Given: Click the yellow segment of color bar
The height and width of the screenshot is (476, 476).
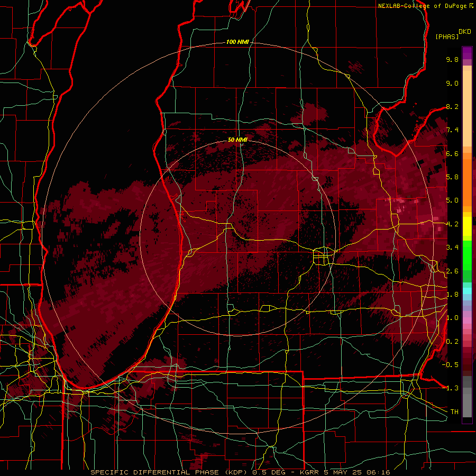Looking at the screenshot, I should tap(467, 226).
